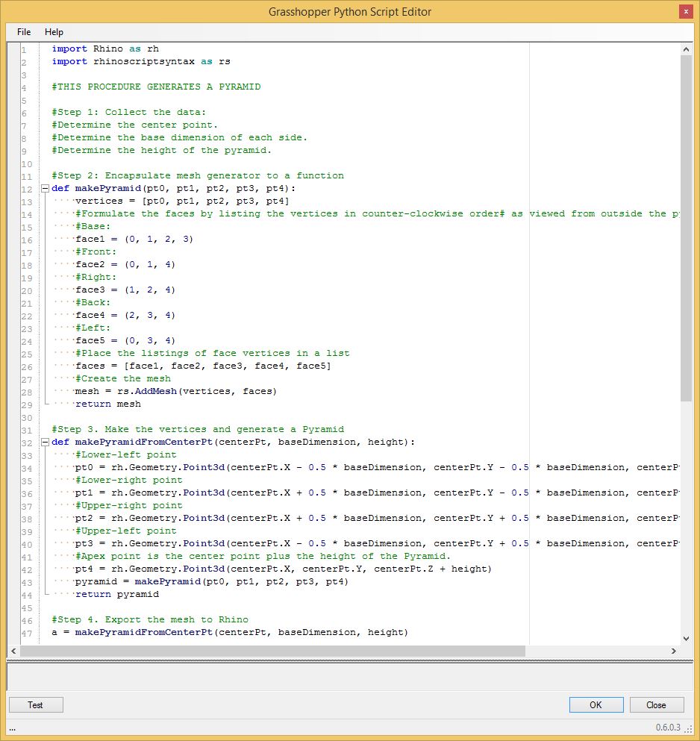Click the 'faces = [face1, face2, ...]' line

203,366
